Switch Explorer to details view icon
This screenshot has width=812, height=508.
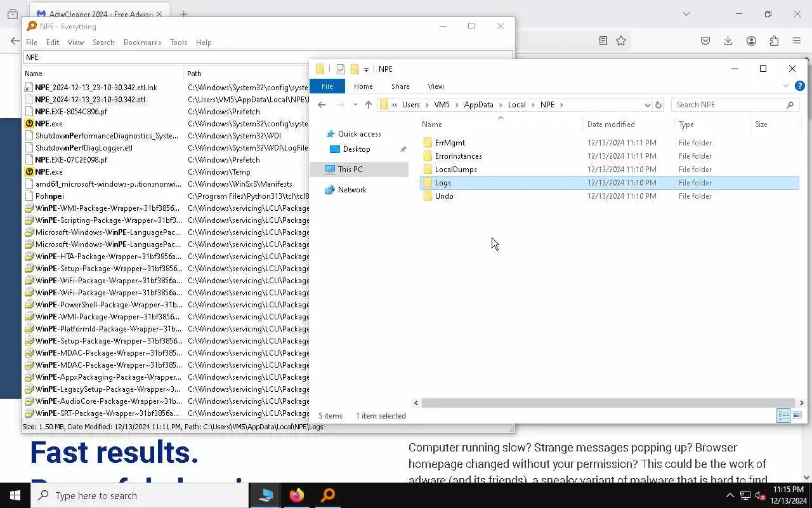coord(783,416)
